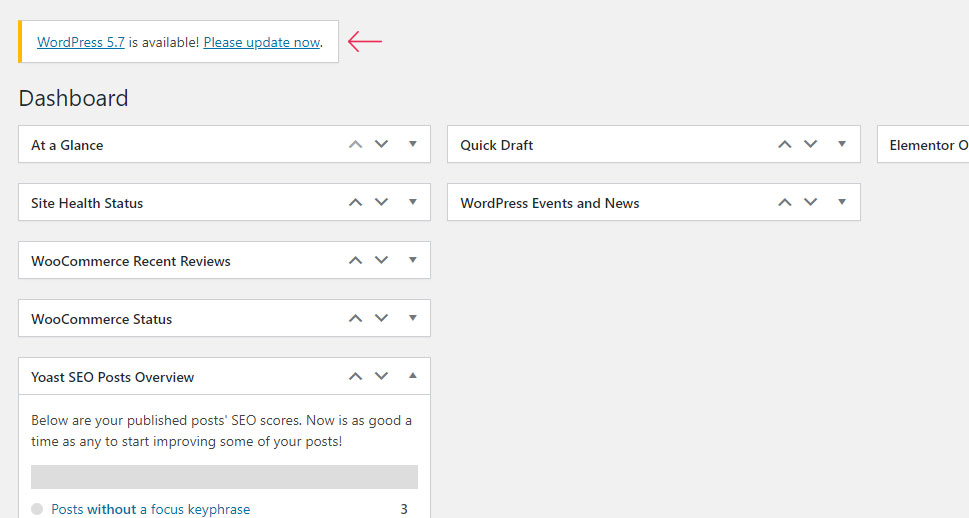
Task: Move WooCommerce Recent Reviews widget up
Action: point(355,261)
